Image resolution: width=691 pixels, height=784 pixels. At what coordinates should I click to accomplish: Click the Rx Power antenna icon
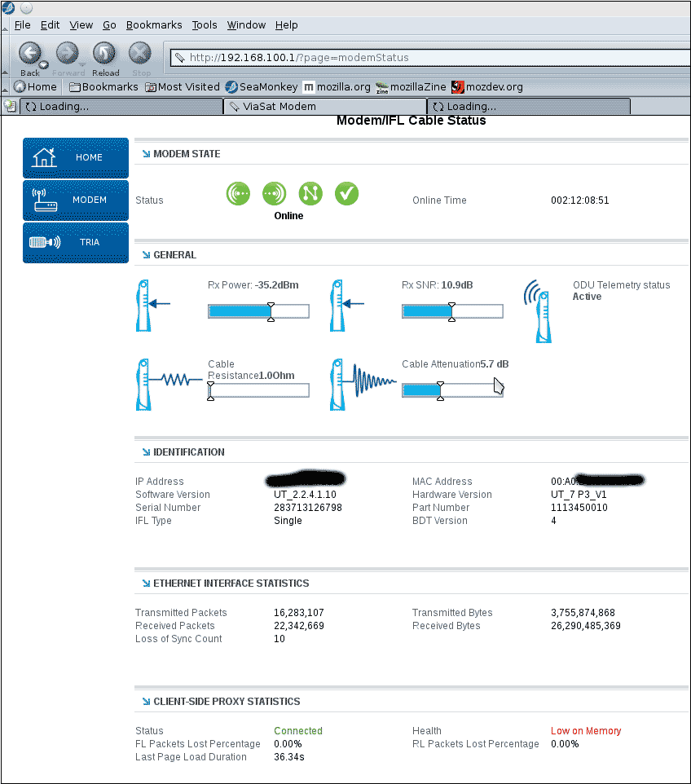point(152,306)
